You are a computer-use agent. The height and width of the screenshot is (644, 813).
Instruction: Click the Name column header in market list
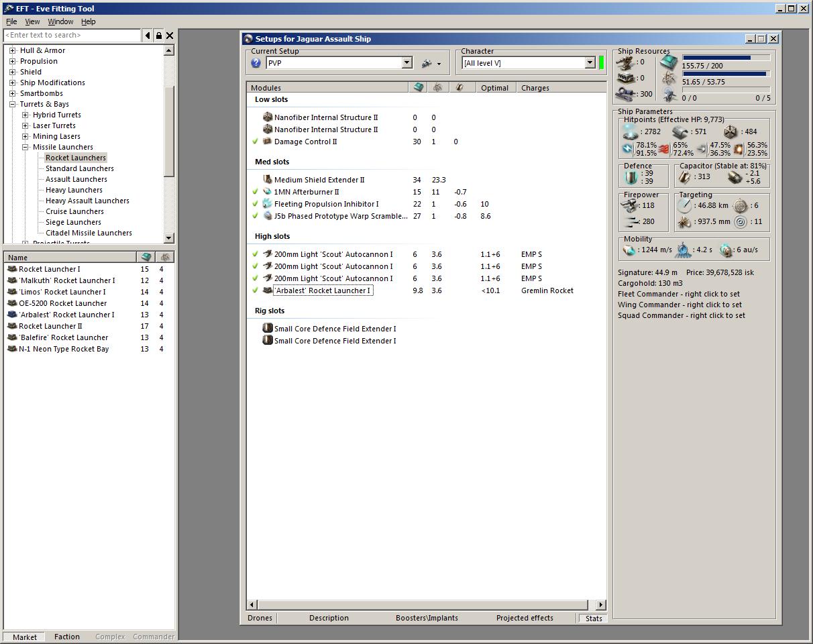coord(70,257)
